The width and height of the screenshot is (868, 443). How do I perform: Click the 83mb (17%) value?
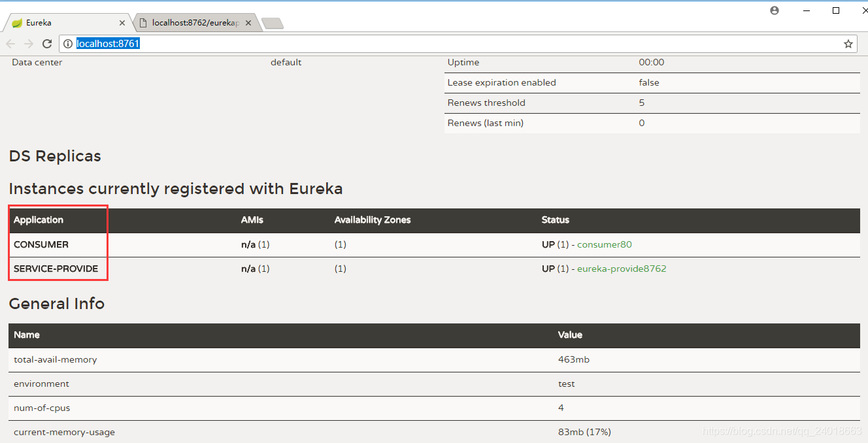click(584, 432)
